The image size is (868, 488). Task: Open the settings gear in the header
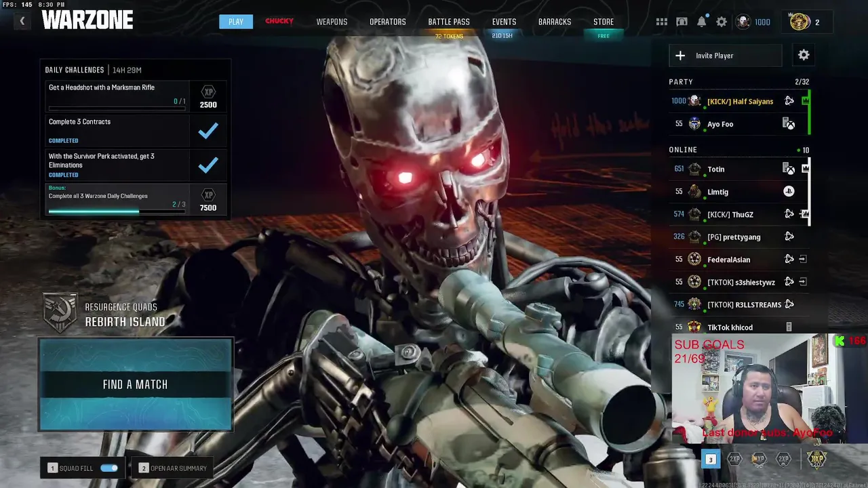(x=722, y=22)
